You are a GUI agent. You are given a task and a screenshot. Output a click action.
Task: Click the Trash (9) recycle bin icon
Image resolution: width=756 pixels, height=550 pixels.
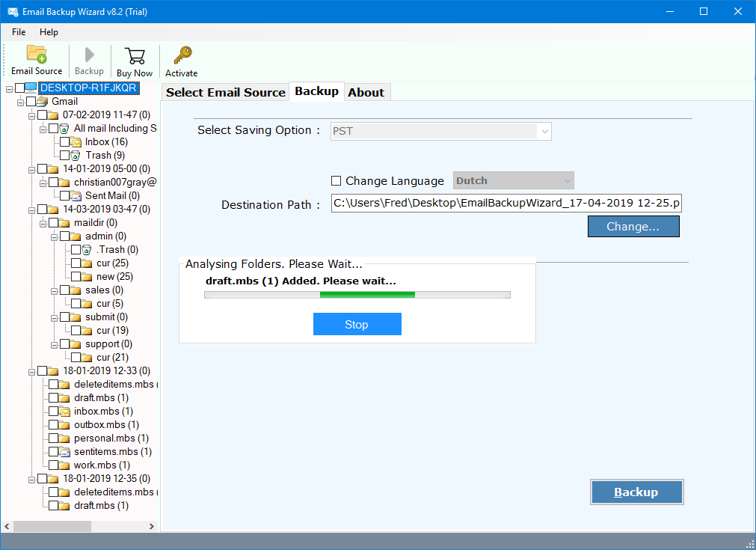(x=76, y=156)
